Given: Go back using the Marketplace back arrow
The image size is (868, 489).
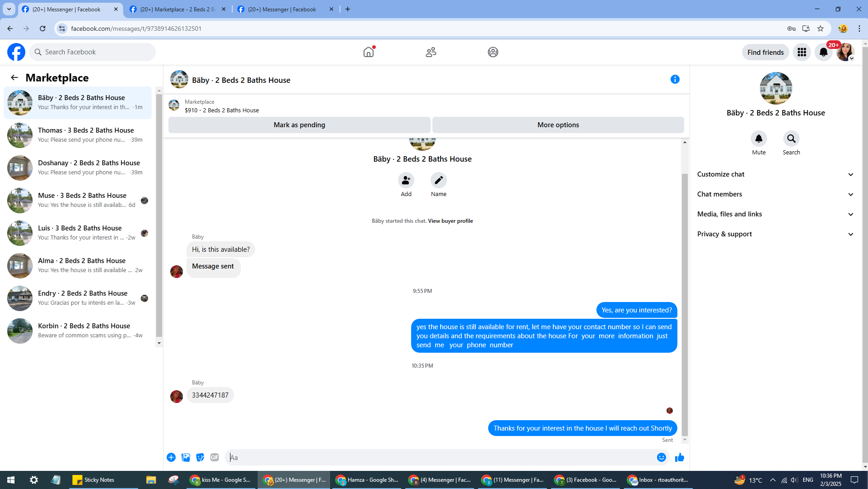Looking at the screenshot, I should pos(14,77).
